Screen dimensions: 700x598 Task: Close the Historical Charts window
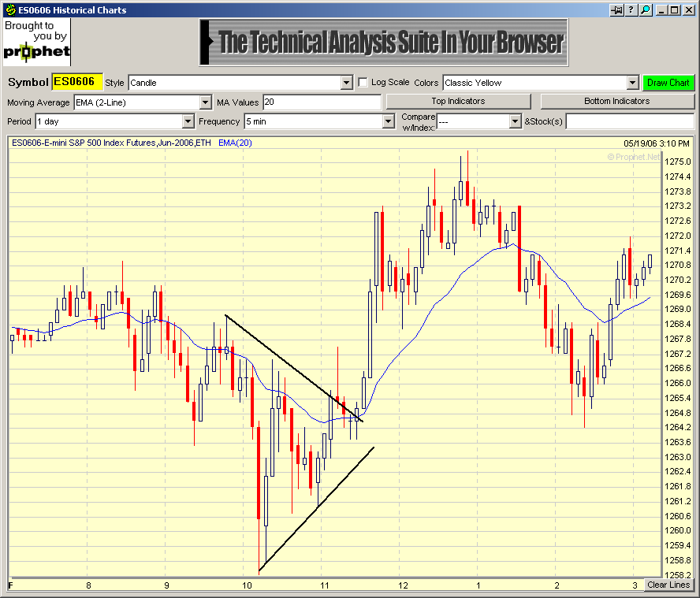pos(688,9)
